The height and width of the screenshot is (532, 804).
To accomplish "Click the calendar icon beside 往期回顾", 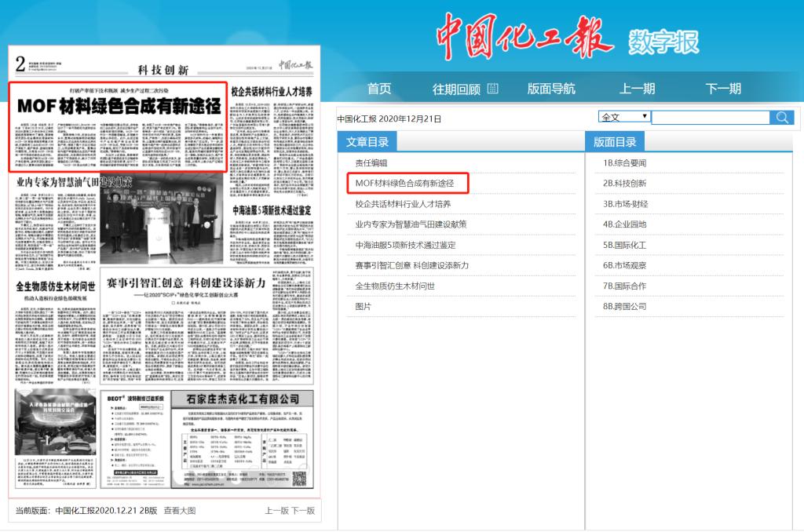I will (x=493, y=89).
